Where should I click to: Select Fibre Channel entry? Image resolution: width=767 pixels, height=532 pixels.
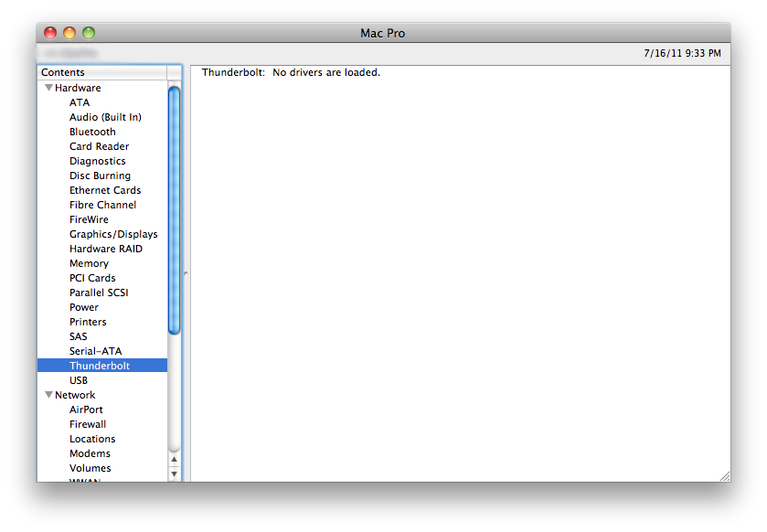(x=102, y=205)
